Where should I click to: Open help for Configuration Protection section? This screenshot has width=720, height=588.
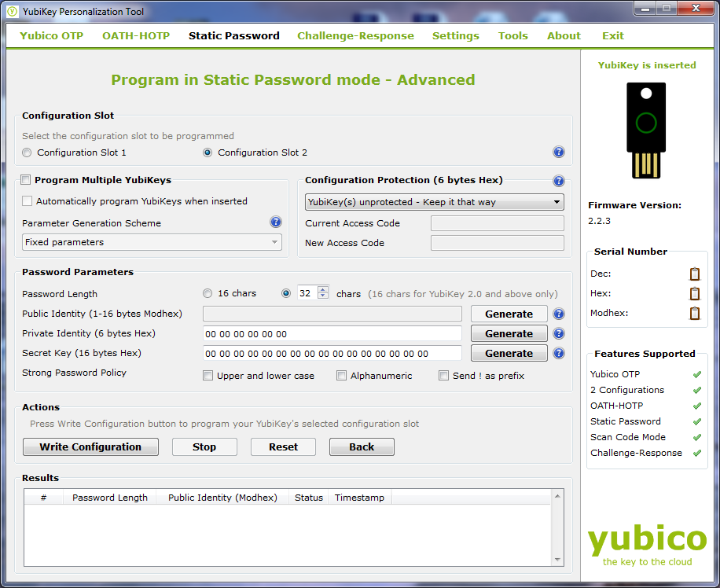[558, 181]
